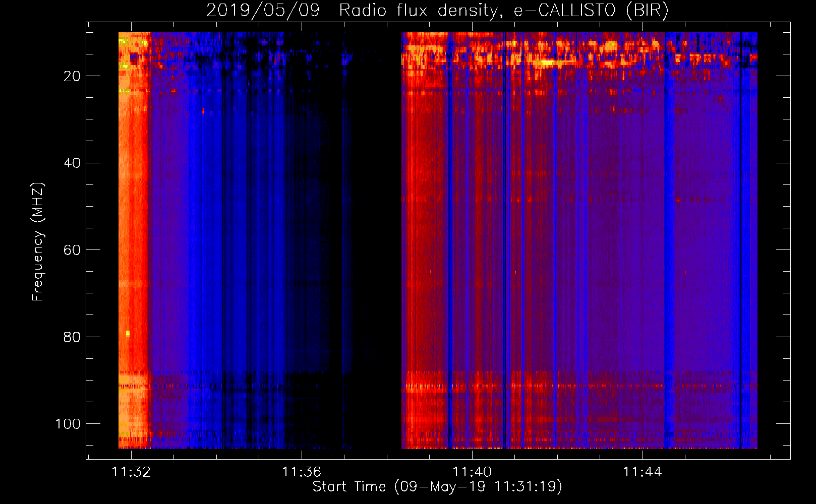Click the '11:32' time tick label
The image size is (816, 504).
[x=131, y=472]
